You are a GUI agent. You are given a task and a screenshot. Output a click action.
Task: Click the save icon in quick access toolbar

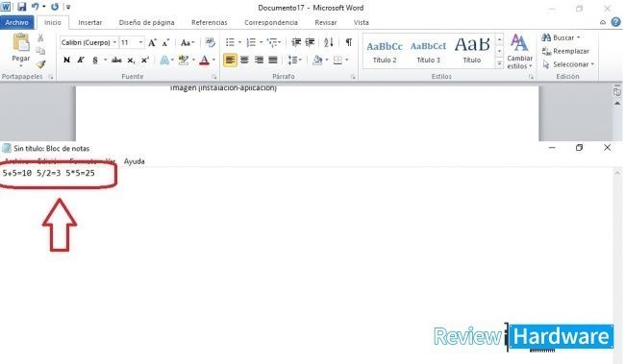(x=21, y=7)
